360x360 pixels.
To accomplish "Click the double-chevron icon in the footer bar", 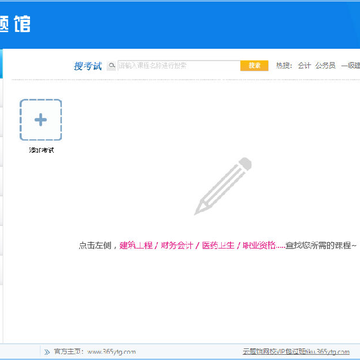I will tap(47, 352).
